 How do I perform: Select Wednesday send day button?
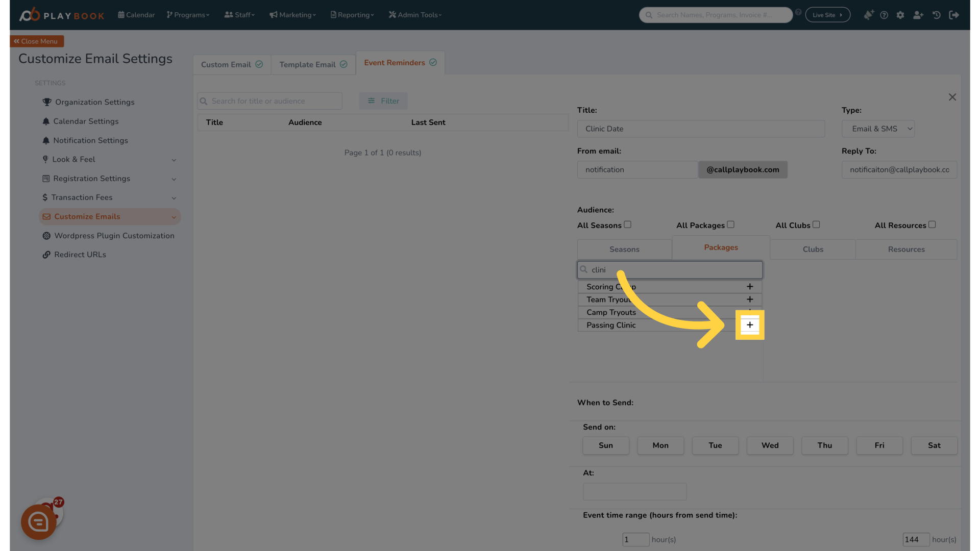pos(769,445)
